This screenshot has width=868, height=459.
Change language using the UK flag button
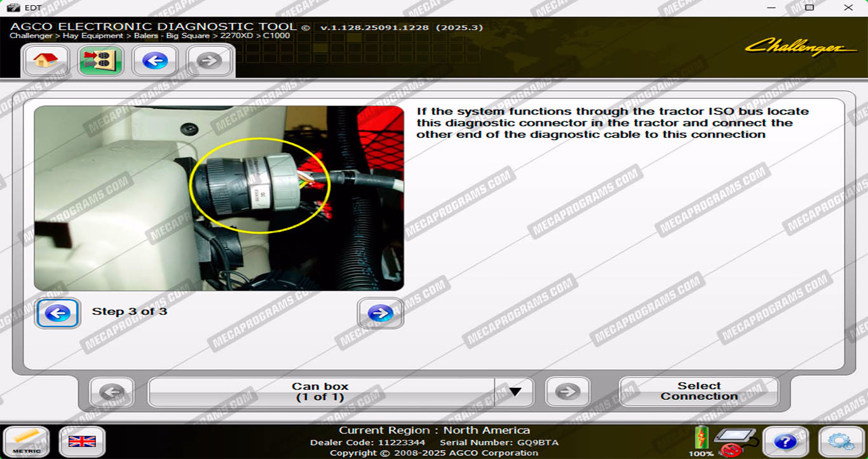pos(82,441)
